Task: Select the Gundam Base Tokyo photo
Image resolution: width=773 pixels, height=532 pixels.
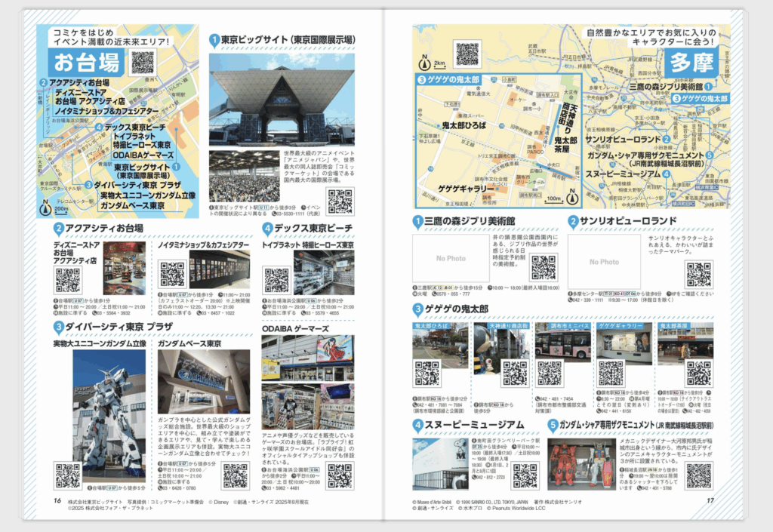Action: point(203,380)
